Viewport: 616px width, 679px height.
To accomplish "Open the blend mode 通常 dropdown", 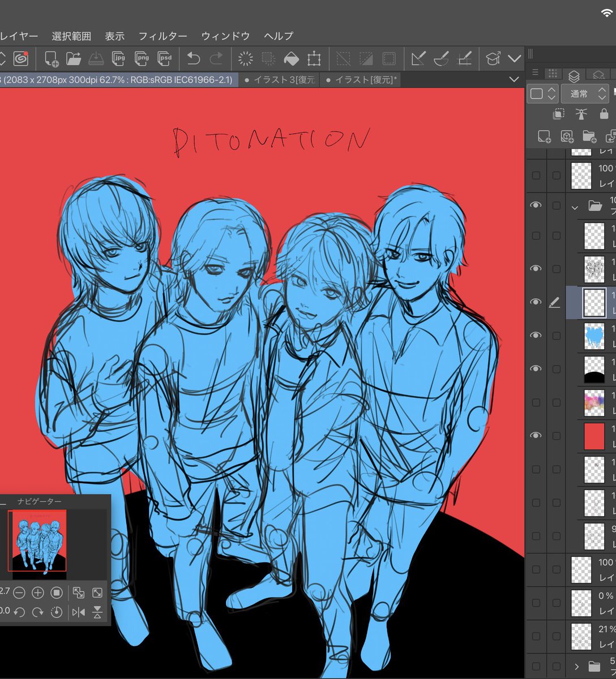I will [x=585, y=94].
